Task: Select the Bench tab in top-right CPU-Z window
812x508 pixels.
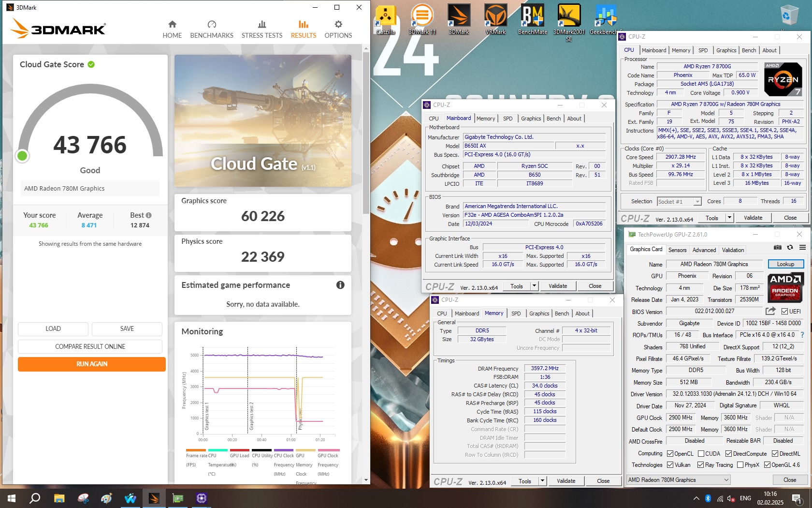Action: (x=749, y=50)
